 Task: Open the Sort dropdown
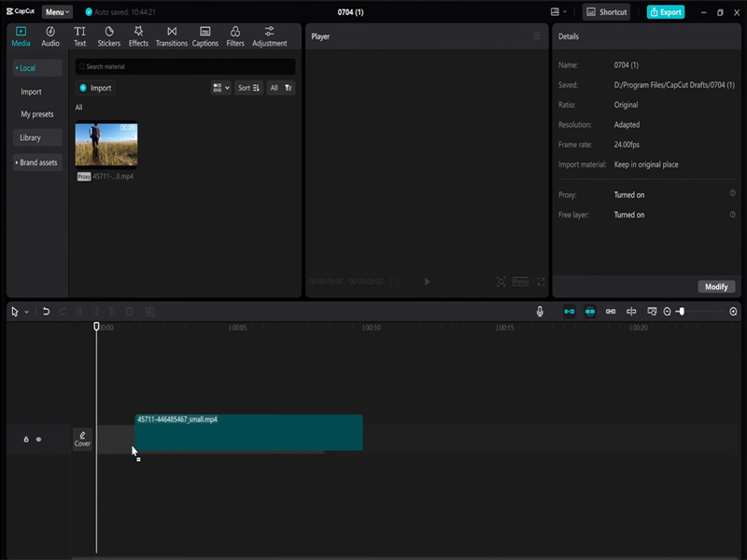click(247, 87)
